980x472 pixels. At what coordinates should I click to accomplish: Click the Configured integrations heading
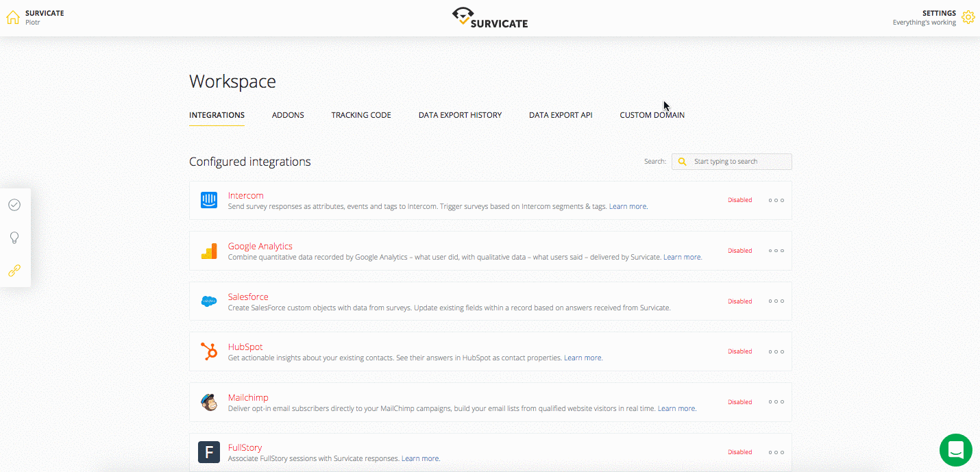tap(249, 162)
